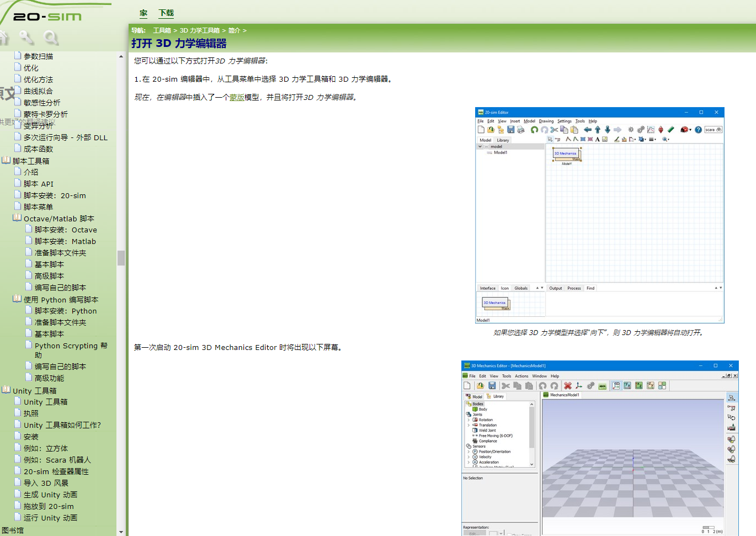The width and height of the screenshot is (756, 536).
Task: Open the 高级功能 topic
Action: coord(49,378)
